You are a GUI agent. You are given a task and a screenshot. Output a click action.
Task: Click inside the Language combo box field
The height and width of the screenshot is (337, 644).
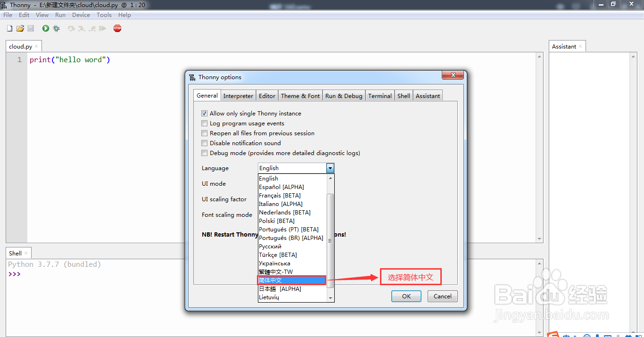click(x=292, y=168)
